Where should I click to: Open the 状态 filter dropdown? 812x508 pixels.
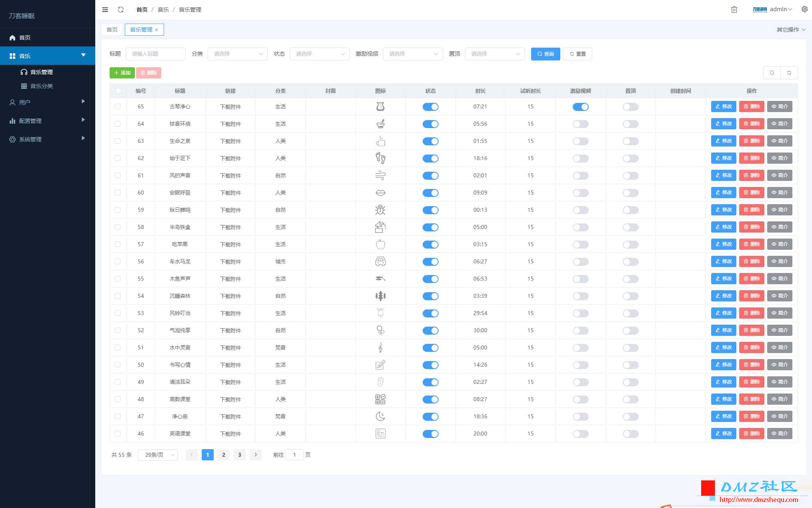click(319, 54)
